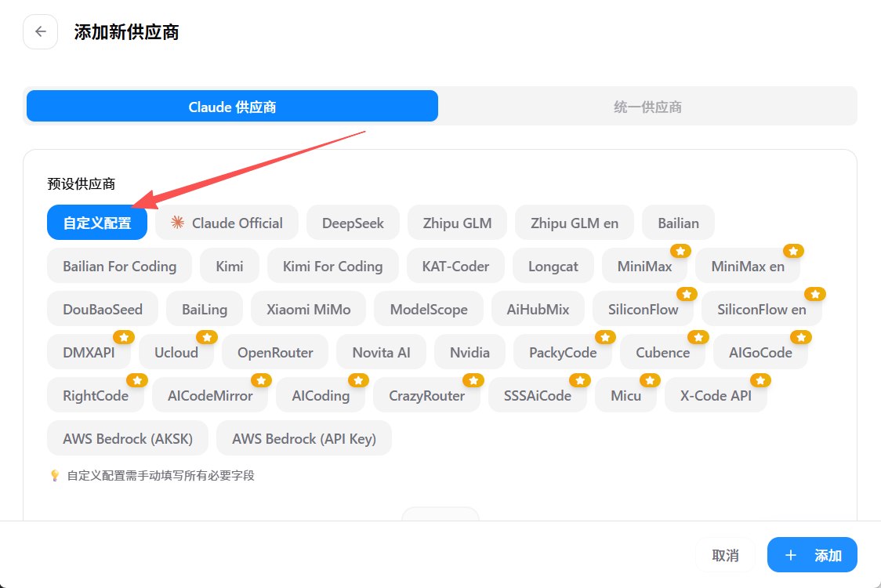The height and width of the screenshot is (588, 881).
Task: Click the star badge on PackyCode
Action: tap(605, 337)
